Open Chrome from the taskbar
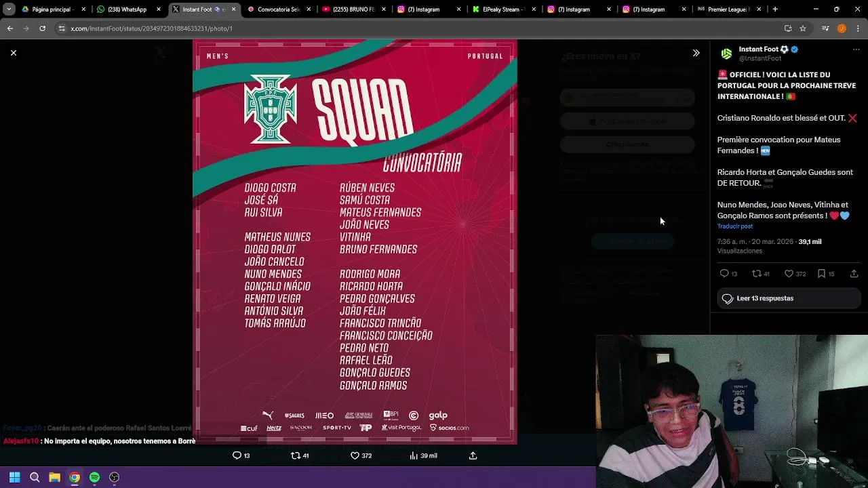 (x=75, y=477)
